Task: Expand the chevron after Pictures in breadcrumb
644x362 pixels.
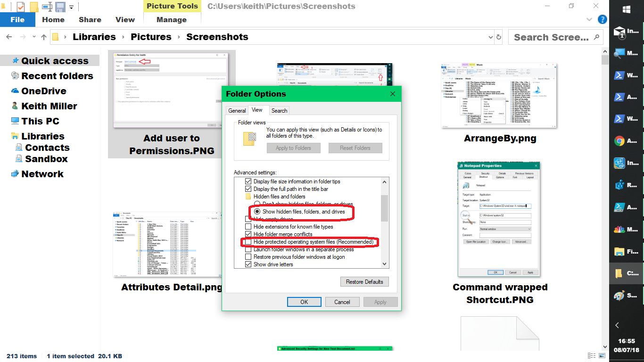Action: 179,37
